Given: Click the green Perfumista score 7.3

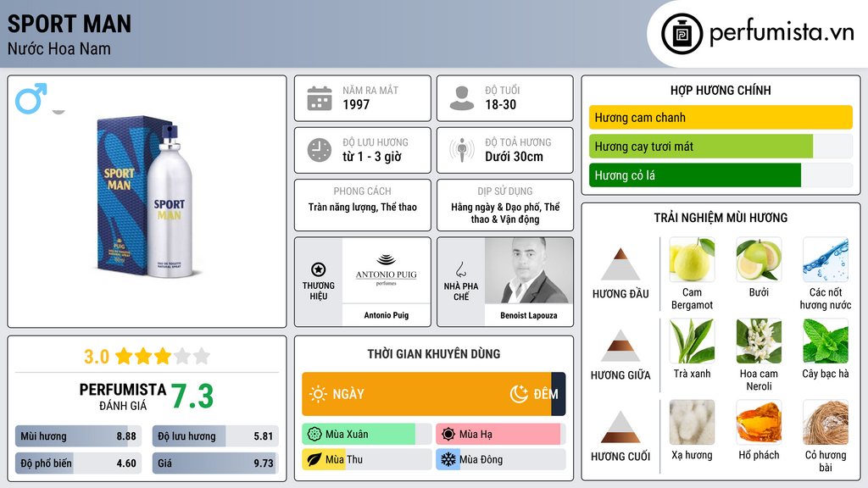Looking at the screenshot, I should coord(192,396).
